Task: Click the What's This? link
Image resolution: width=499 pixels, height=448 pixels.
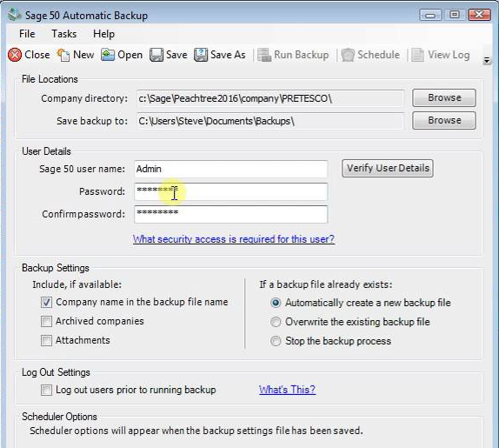Action: click(287, 390)
